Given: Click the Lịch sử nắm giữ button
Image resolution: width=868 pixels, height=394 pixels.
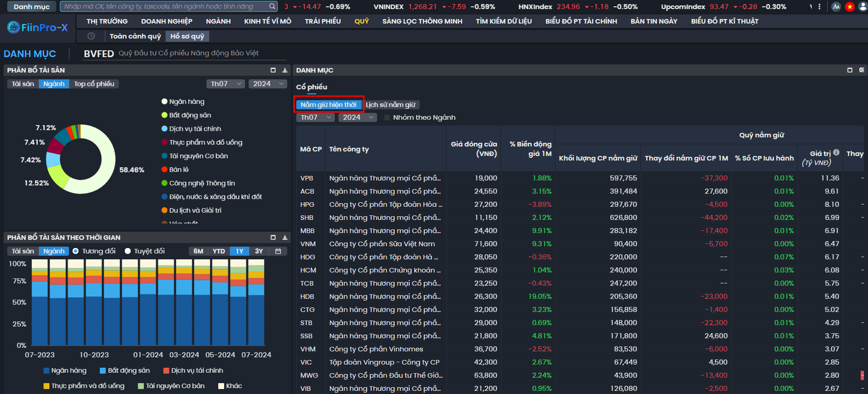Looking at the screenshot, I should pyautogui.click(x=390, y=105).
